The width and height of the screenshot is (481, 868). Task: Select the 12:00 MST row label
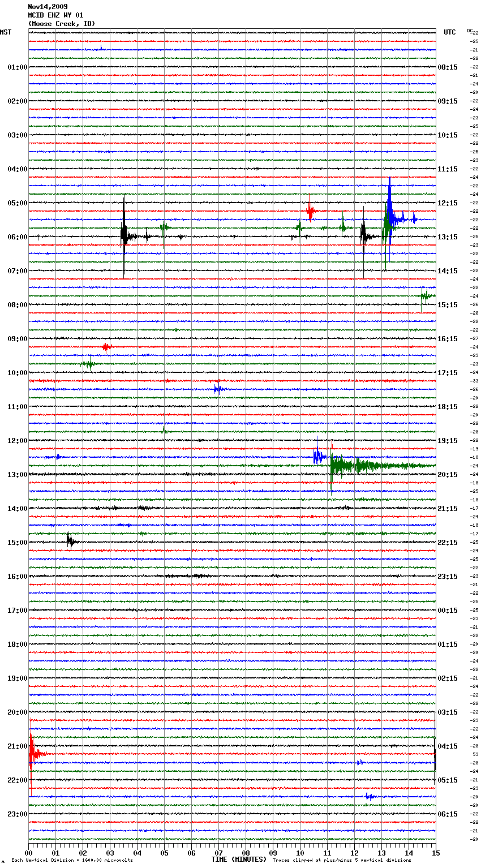[18, 441]
